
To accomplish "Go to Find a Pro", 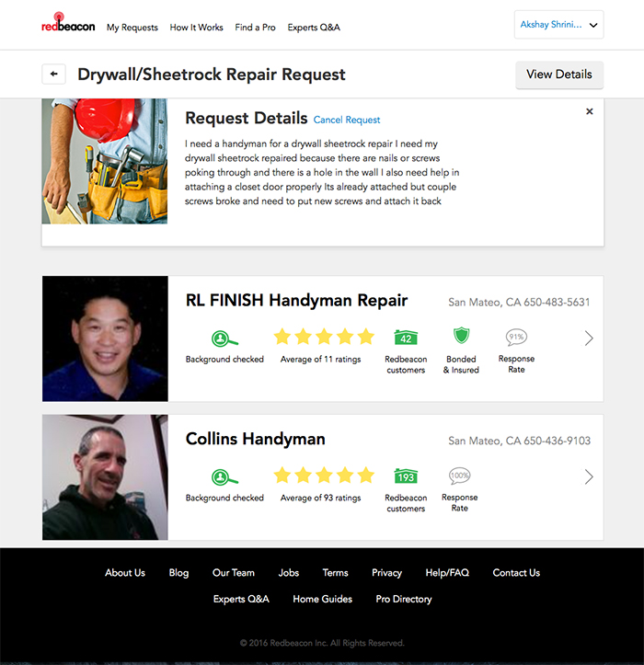I will (255, 28).
